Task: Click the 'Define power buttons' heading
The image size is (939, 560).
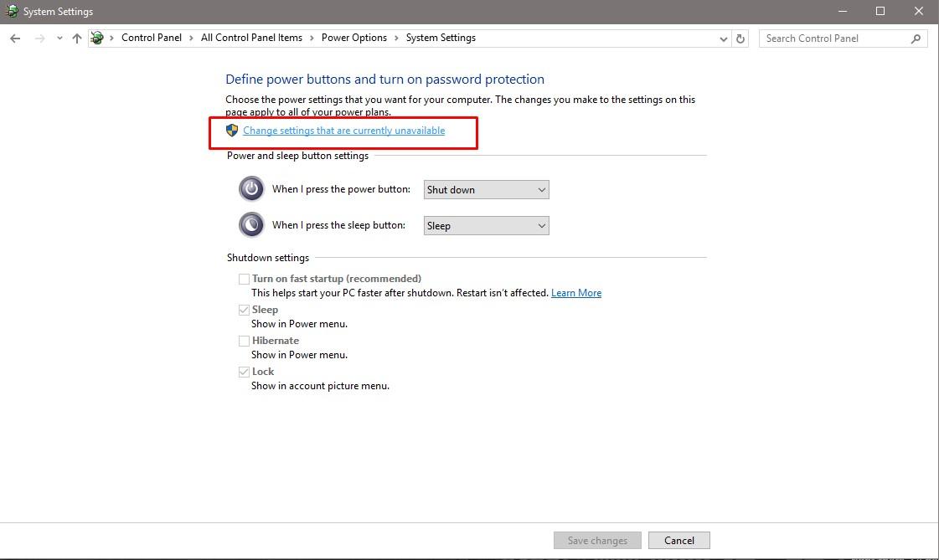Action: pos(384,79)
